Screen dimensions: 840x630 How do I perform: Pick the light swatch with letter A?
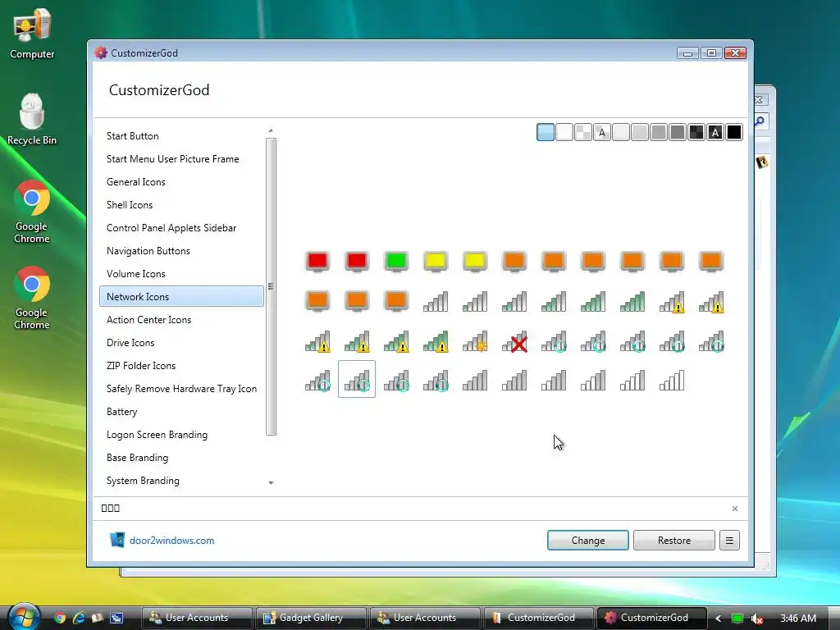pyautogui.click(x=602, y=132)
